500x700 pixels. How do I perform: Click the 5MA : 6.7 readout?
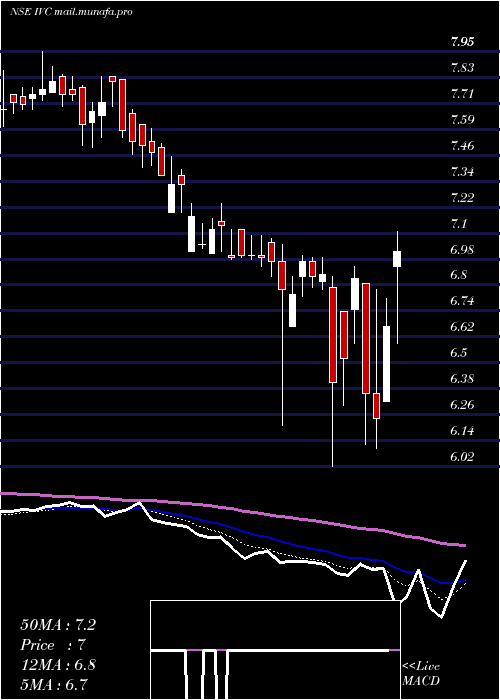(x=54, y=684)
